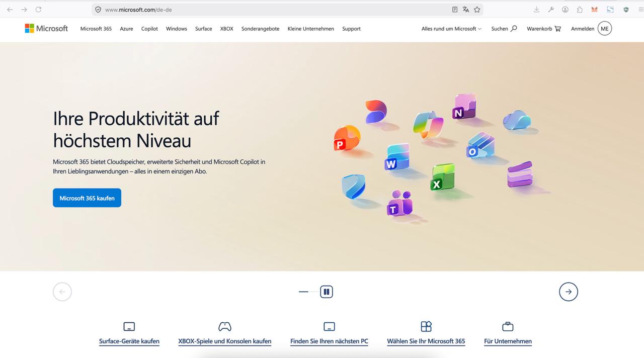This screenshot has width=644, height=358.
Task: Open the Surface nav item
Action: pos(204,29)
